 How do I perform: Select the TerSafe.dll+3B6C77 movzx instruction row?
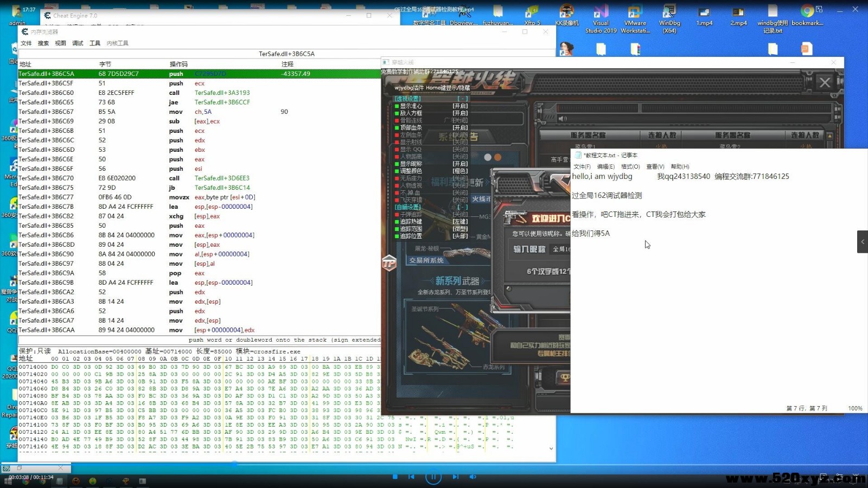(200, 197)
